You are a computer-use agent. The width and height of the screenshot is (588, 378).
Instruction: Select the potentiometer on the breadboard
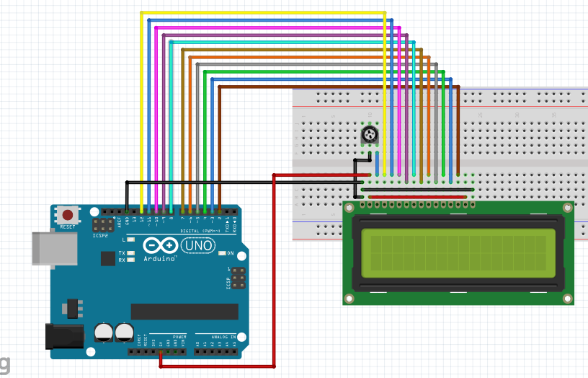[x=370, y=135]
